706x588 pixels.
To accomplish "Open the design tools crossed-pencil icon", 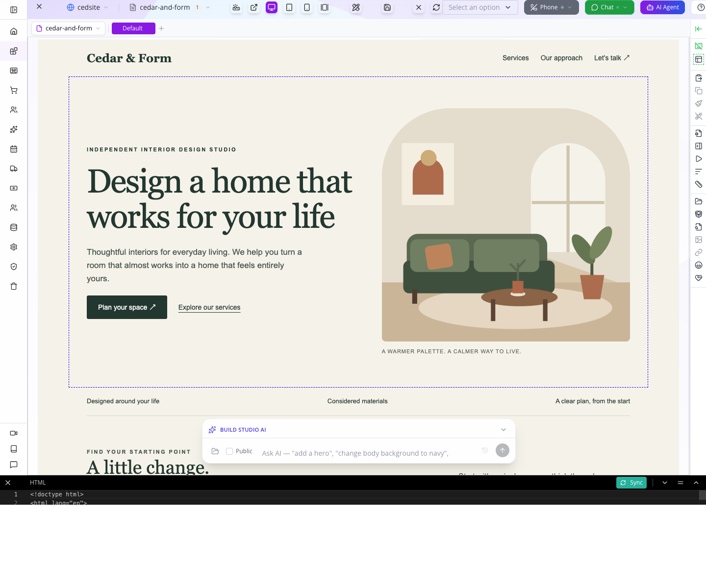I will click(x=356, y=7).
